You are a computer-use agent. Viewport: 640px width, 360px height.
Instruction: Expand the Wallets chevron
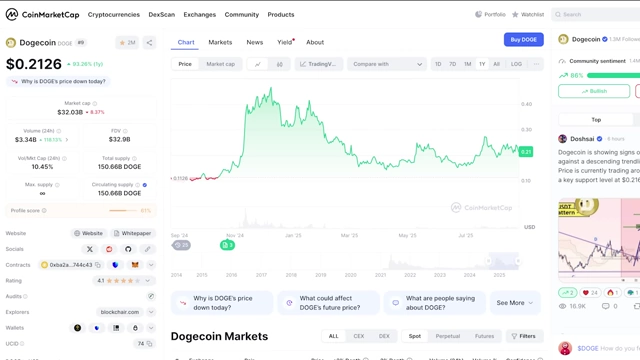click(151, 328)
